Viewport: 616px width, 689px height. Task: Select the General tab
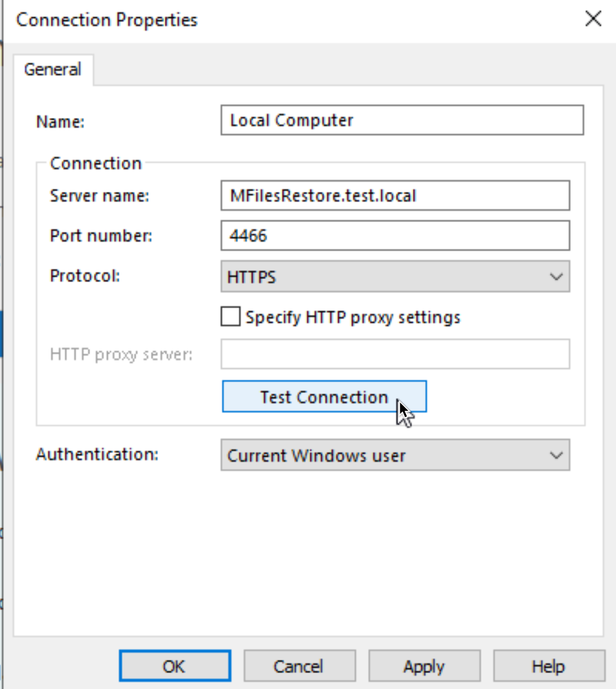pos(53,69)
